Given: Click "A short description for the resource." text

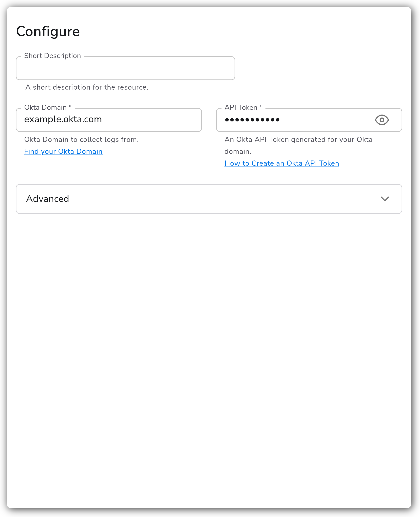Looking at the screenshot, I should 87,87.
